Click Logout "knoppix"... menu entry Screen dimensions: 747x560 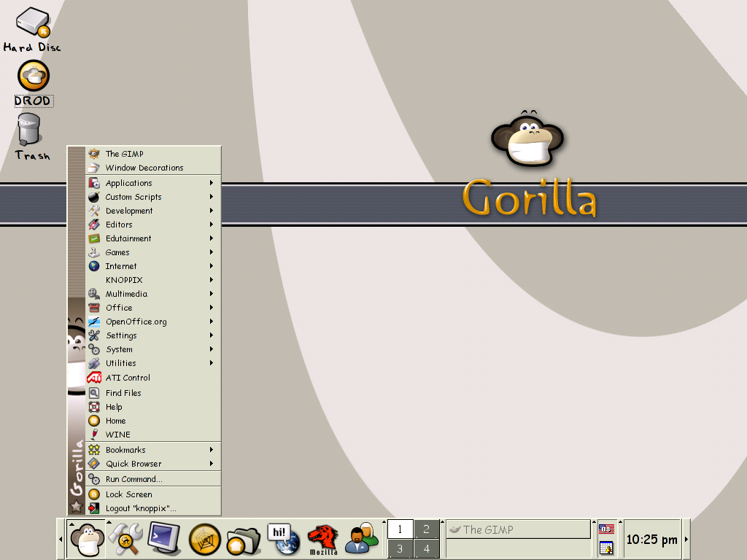[x=153, y=508]
